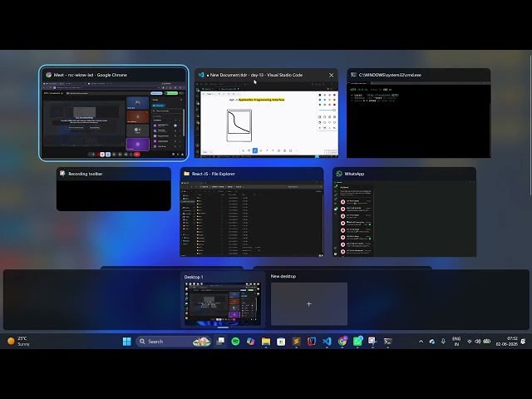Click the taskbar Search box
Screen dimensions: 532x399
click(x=174, y=342)
